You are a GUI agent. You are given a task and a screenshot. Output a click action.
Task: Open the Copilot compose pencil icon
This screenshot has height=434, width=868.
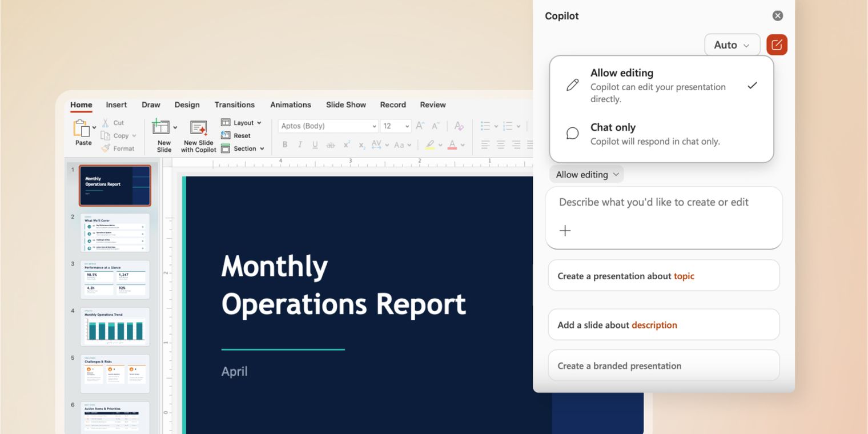click(x=776, y=45)
